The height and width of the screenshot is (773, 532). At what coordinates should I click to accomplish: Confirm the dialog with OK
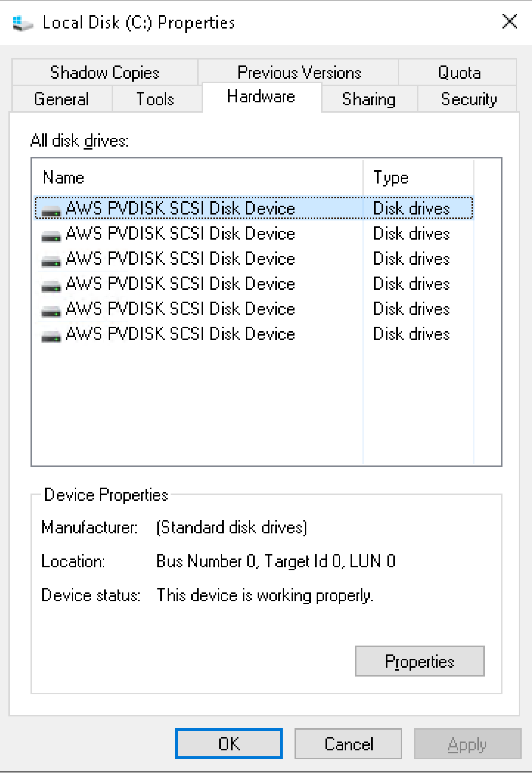point(229,743)
